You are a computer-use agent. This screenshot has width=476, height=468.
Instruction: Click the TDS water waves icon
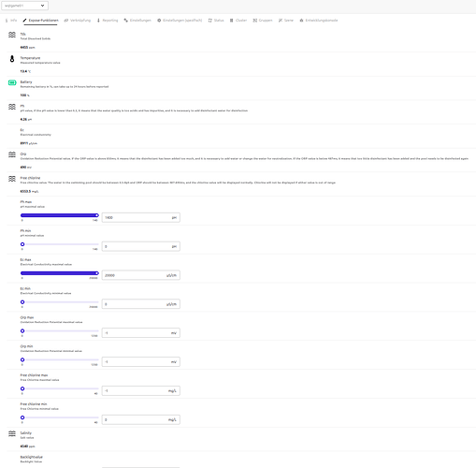pos(12,35)
